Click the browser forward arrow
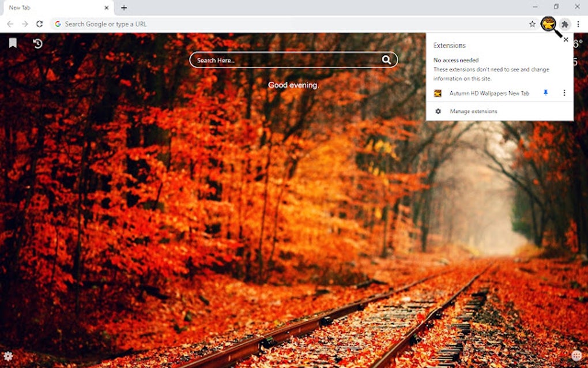Image resolution: width=588 pixels, height=368 pixels. point(25,24)
